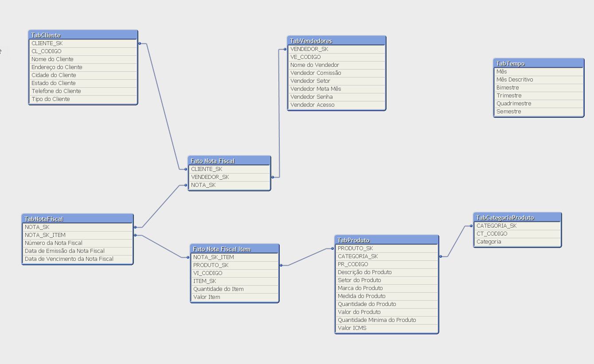
Task: Select VENDEDOR_SK field in TabVendedores table
Action: click(336, 49)
